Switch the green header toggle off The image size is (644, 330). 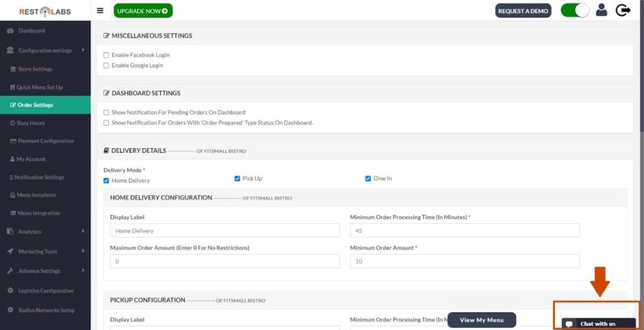tap(575, 10)
